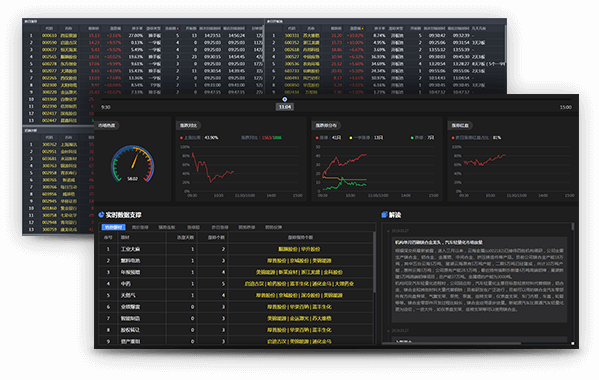This screenshot has width=599, height=380.
Task: Click the 涨跌停分布 chart label pill
Action: pyautogui.click(x=326, y=125)
